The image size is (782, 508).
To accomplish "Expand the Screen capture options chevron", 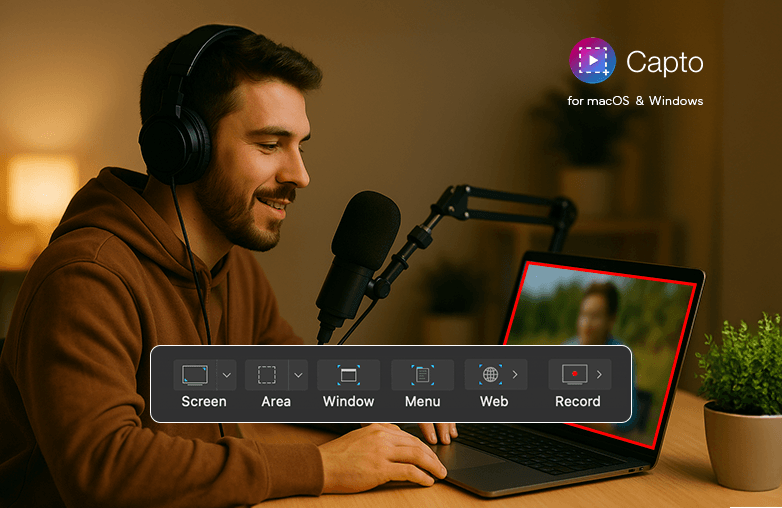I will pyautogui.click(x=227, y=375).
